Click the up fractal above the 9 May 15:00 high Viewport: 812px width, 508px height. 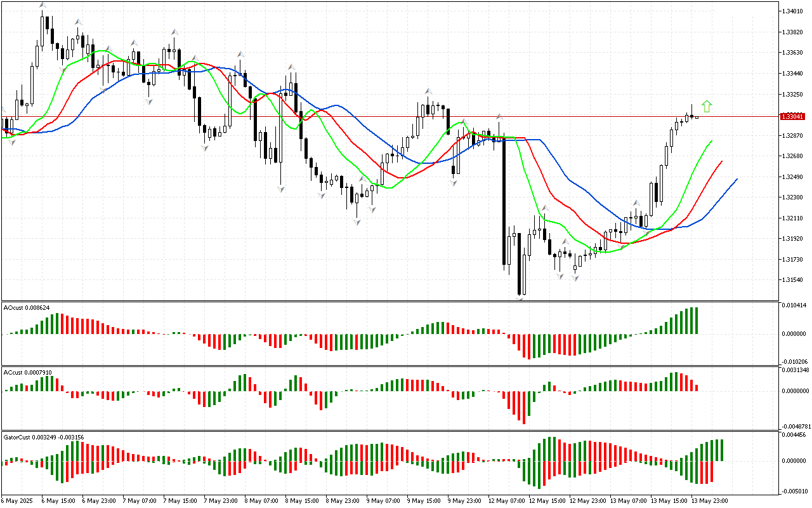[429, 91]
